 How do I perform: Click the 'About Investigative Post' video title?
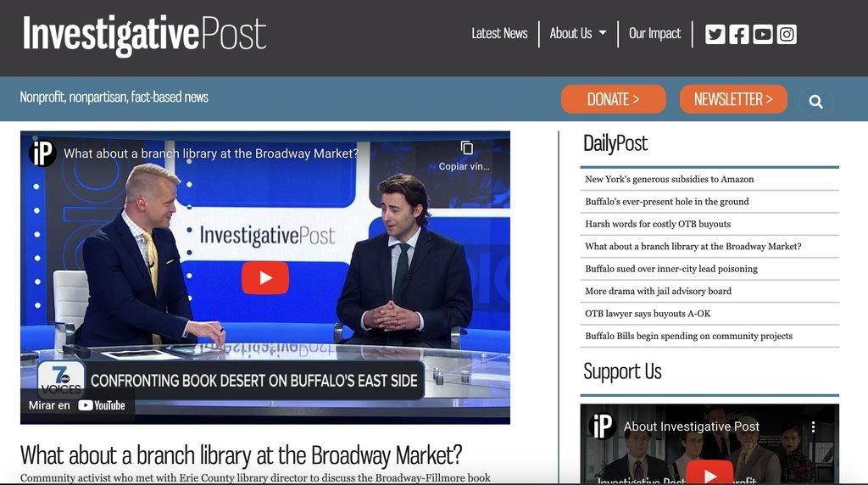pyautogui.click(x=692, y=426)
